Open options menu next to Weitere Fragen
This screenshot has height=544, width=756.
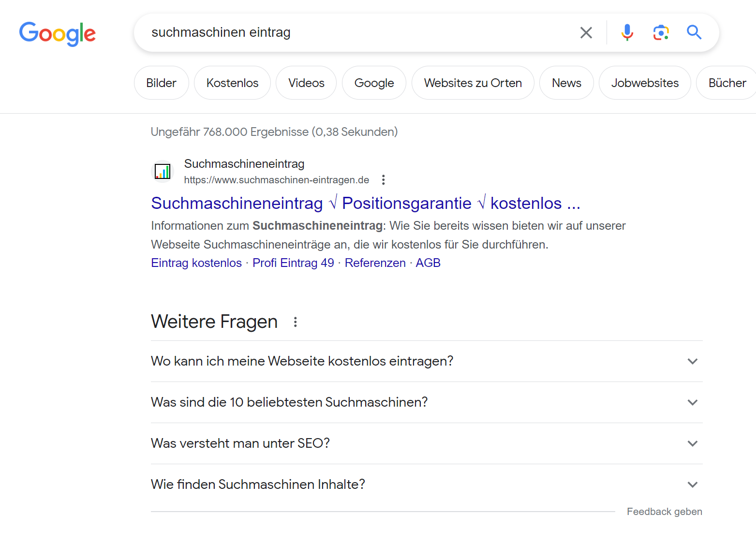(x=296, y=322)
